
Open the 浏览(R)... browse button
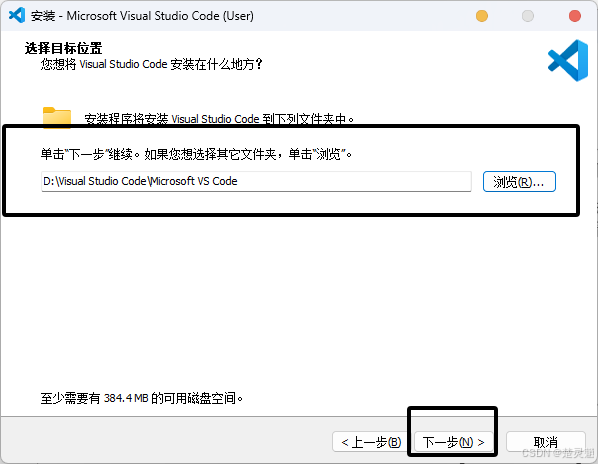[x=519, y=181]
